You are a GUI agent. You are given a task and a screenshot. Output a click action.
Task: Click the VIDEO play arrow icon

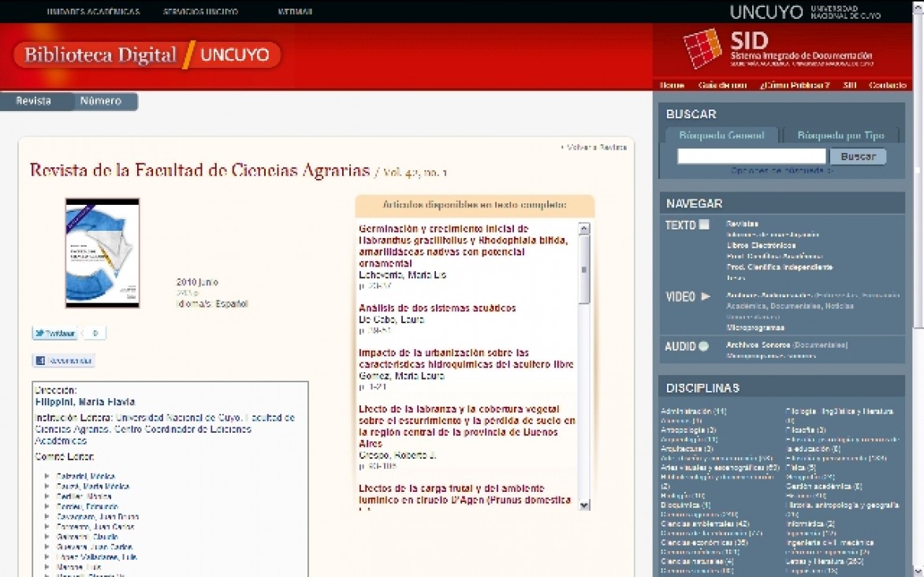tap(706, 296)
